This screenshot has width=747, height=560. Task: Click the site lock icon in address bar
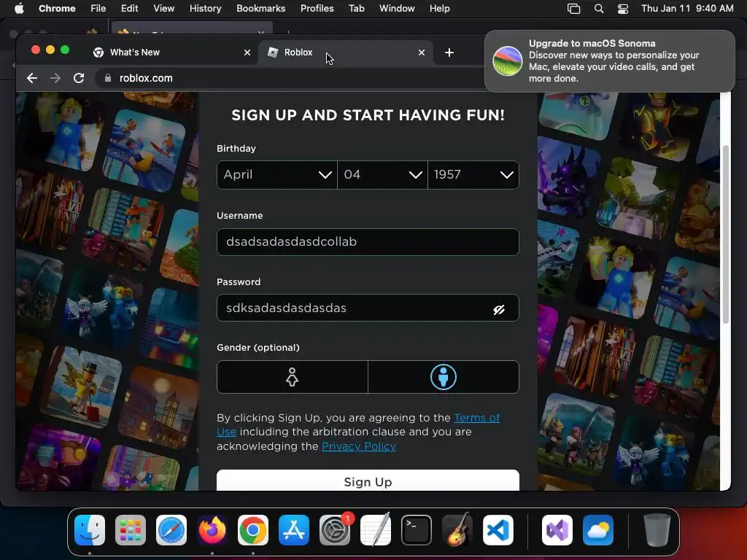point(108,78)
